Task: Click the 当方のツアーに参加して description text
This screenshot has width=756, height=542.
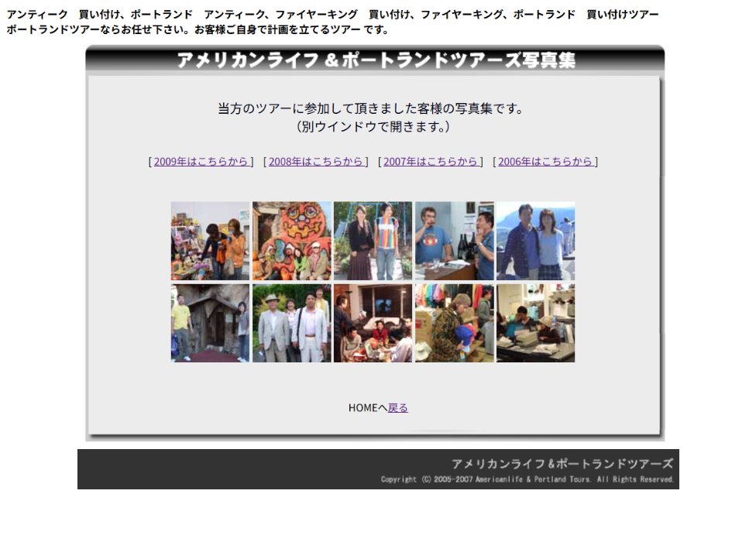Action: (x=371, y=108)
